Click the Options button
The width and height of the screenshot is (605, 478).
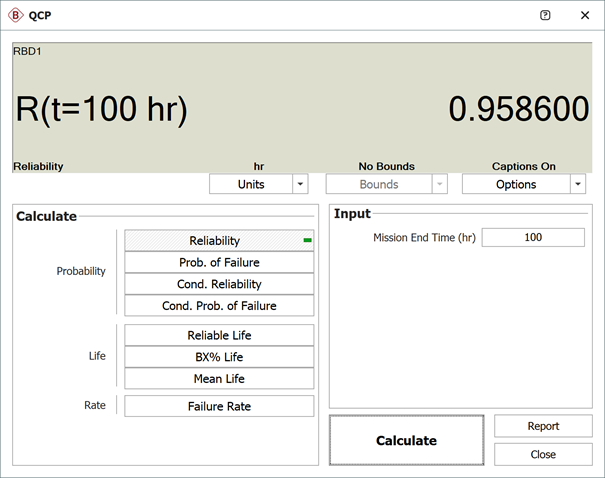[515, 184]
